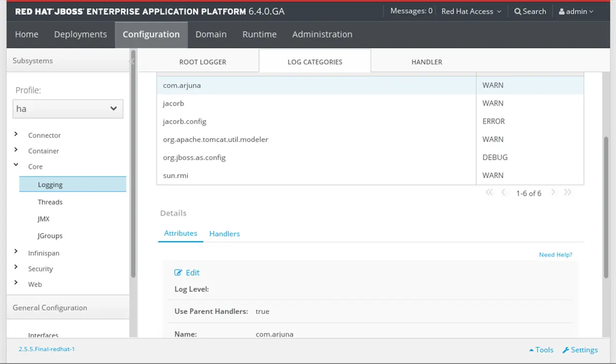Click Use Parent Handlers value true

[x=262, y=311]
